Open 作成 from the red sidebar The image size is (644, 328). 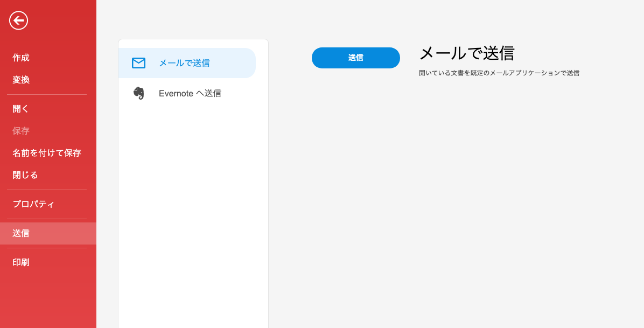click(20, 58)
